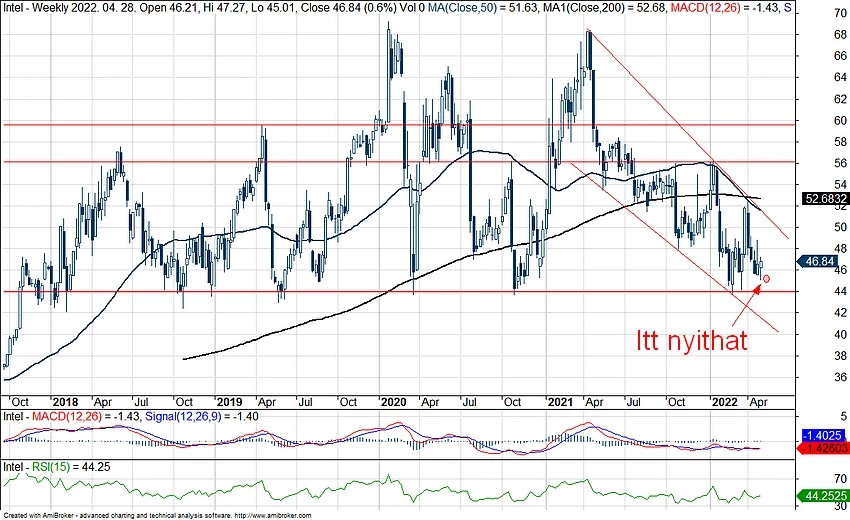Click the 30 value on the RSI axis
Screen dimensions: 850x520
pyautogui.click(x=841, y=506)
